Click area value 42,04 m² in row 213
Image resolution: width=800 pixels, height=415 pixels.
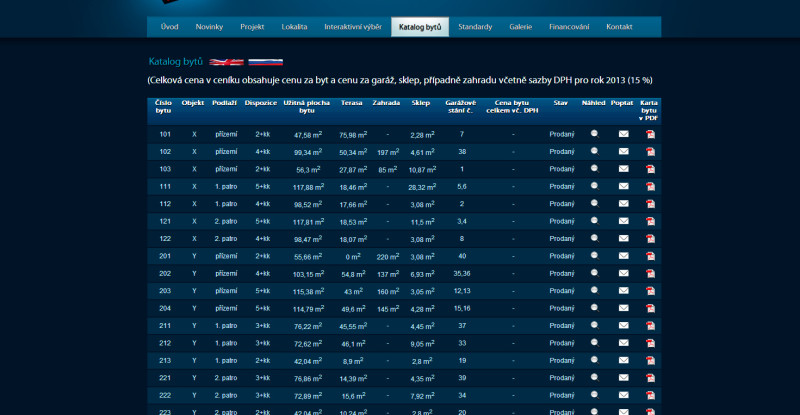coord(308,361)
